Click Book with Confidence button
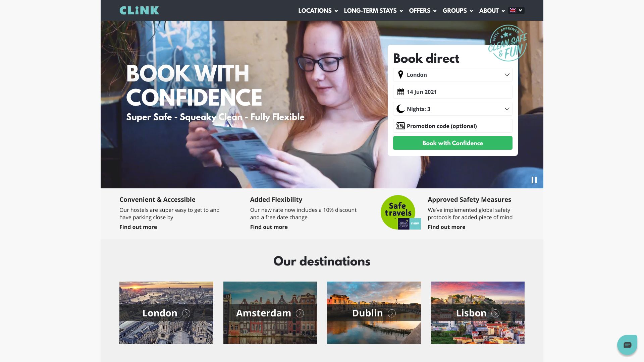644x362 pixels. (x=452, y=143)
